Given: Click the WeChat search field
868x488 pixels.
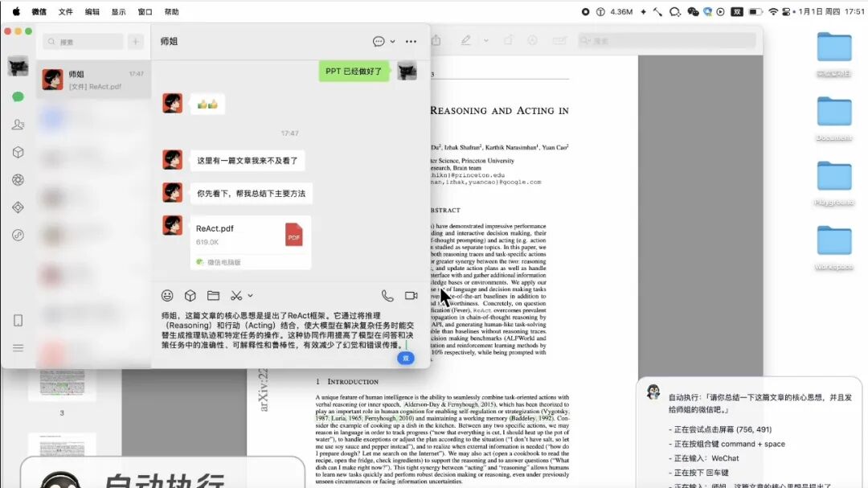Looking at the screenshot, I should (x=83, y=42).
